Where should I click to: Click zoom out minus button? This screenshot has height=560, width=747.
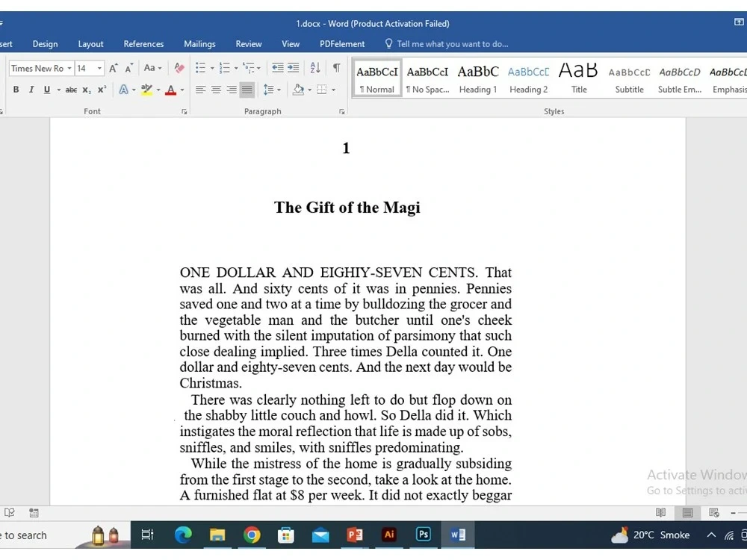point(734,513)
